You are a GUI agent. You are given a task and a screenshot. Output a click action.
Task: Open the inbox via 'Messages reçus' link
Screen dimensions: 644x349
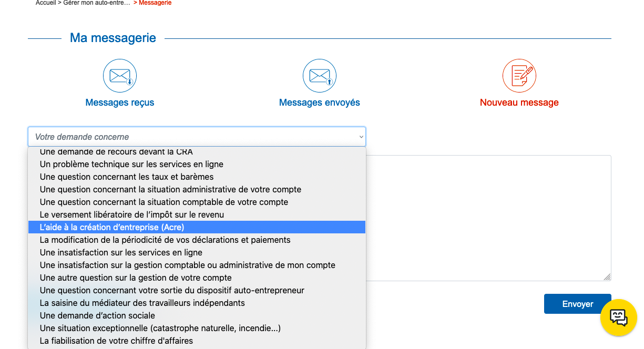(119, 102)
